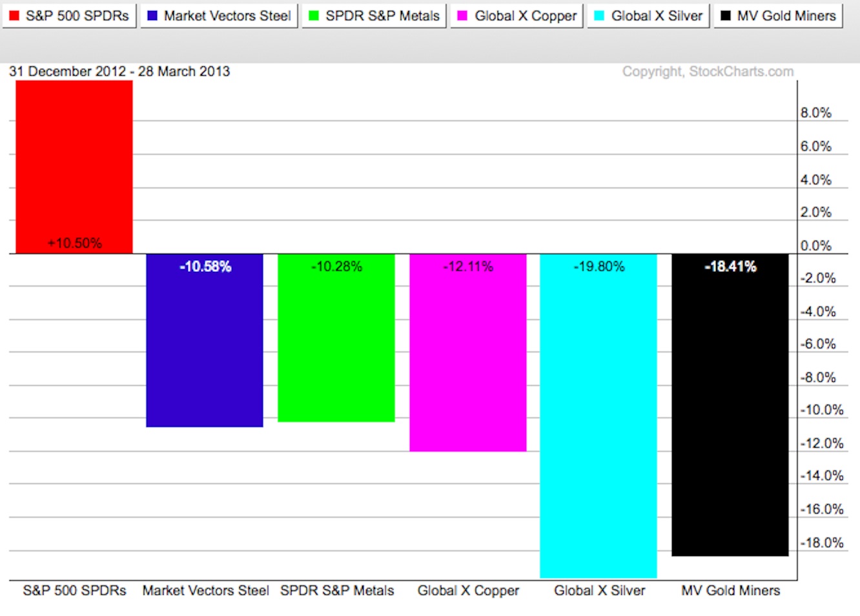Click the -18.41% value label

(x=730, y=267)
